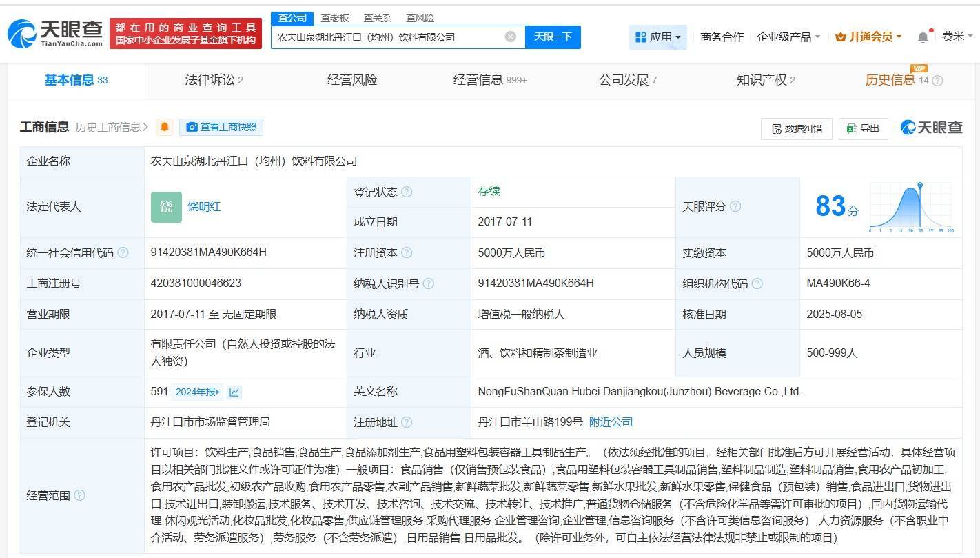
Task: Click the legal representative avatar 饶
Action: click(x=166, y=207)
